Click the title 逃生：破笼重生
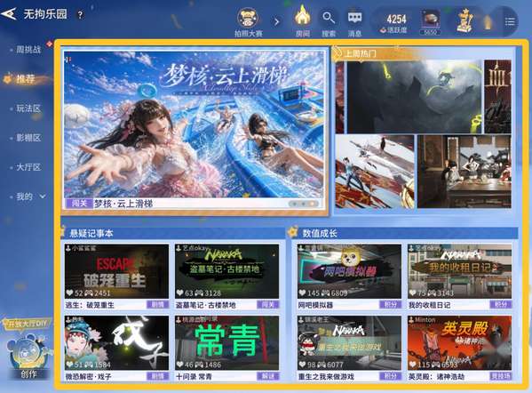The width and height of the screenshot is (532, 393). [x=90, y=305]
